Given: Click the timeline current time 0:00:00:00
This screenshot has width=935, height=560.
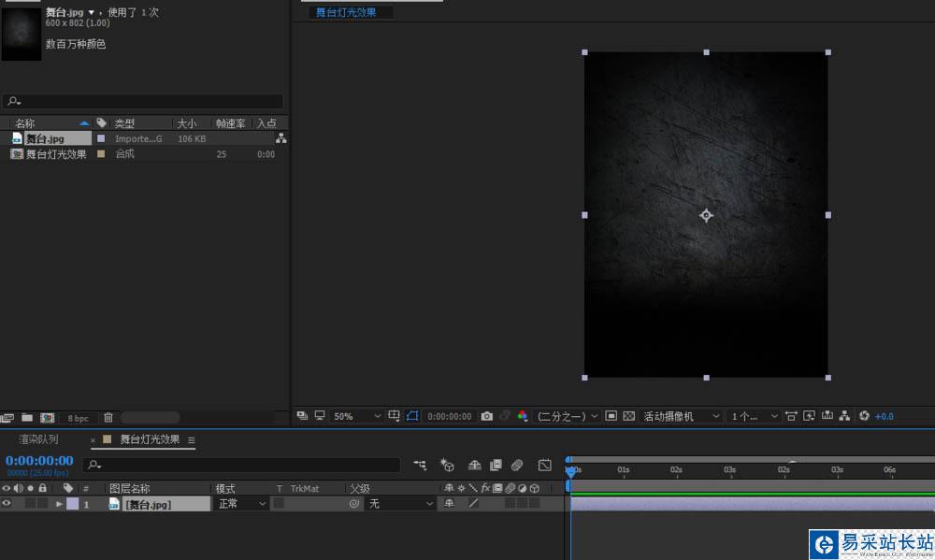Looking at the screenshot, I should tap(39, 460).
